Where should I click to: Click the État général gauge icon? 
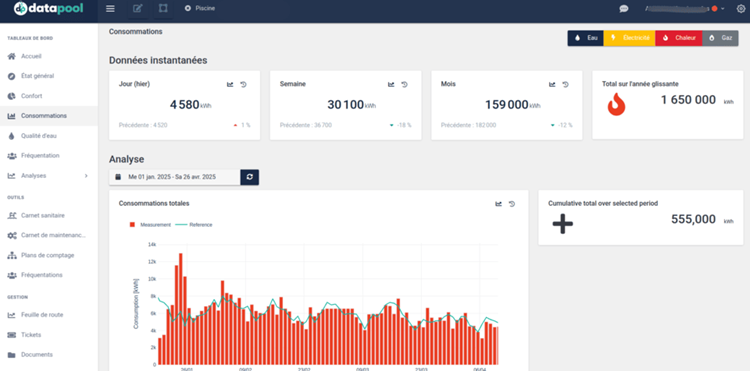point(11,76)
